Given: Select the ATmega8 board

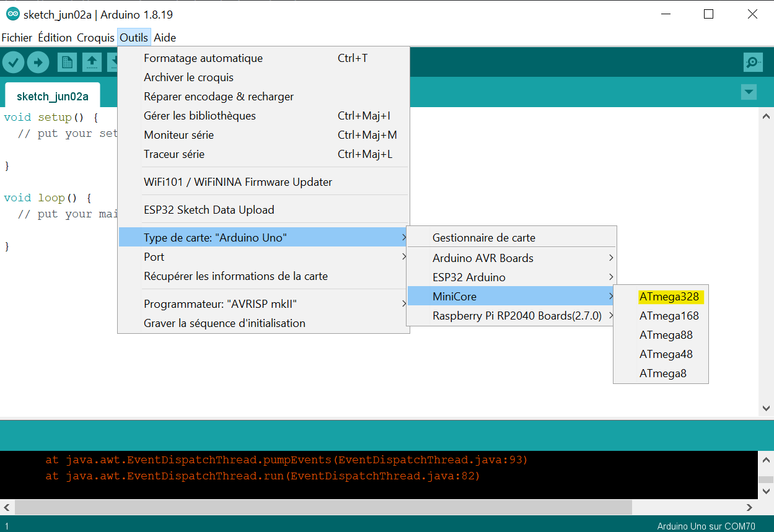Looking at the screenshot, I should click(661, 373).
